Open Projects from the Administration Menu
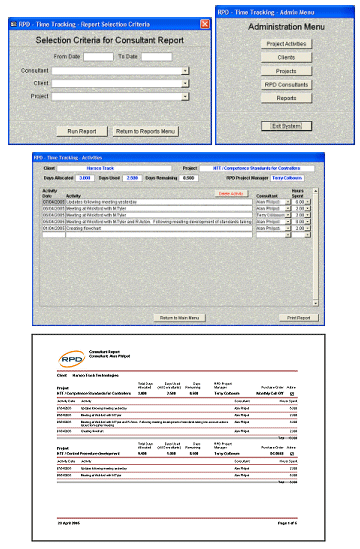This screenshot has height=549, width=360. pos(286,71)
